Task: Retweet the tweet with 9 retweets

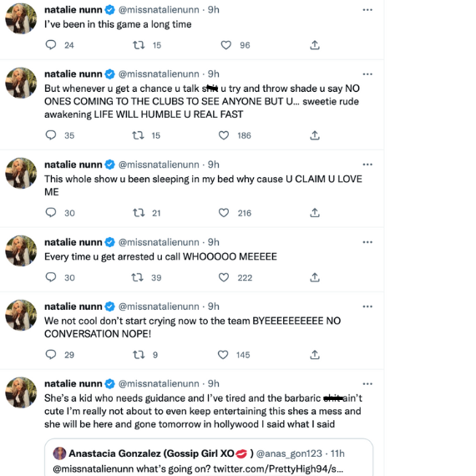Action: (x=139, y=355)
